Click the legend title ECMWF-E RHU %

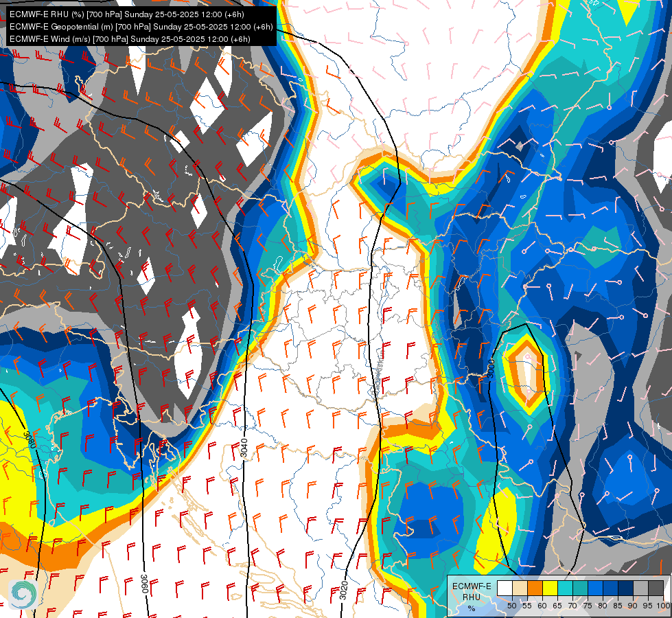(472, 597)
